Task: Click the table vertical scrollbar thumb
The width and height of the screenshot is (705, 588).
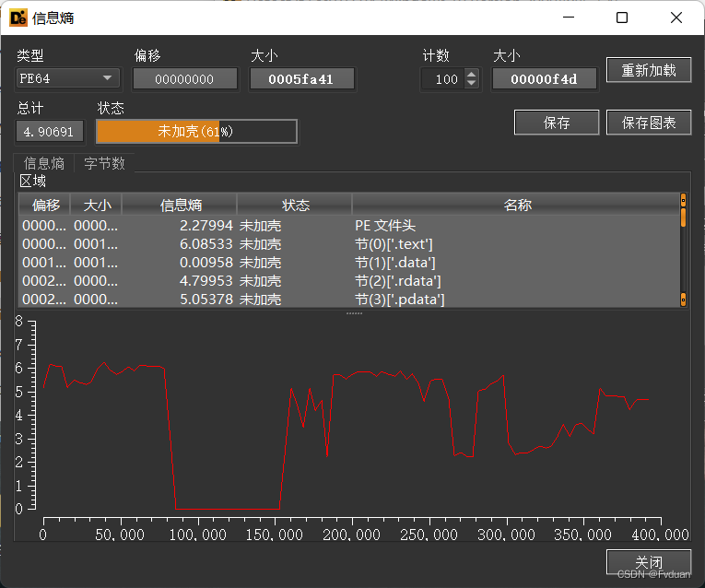Action: [x=684, y=218]
